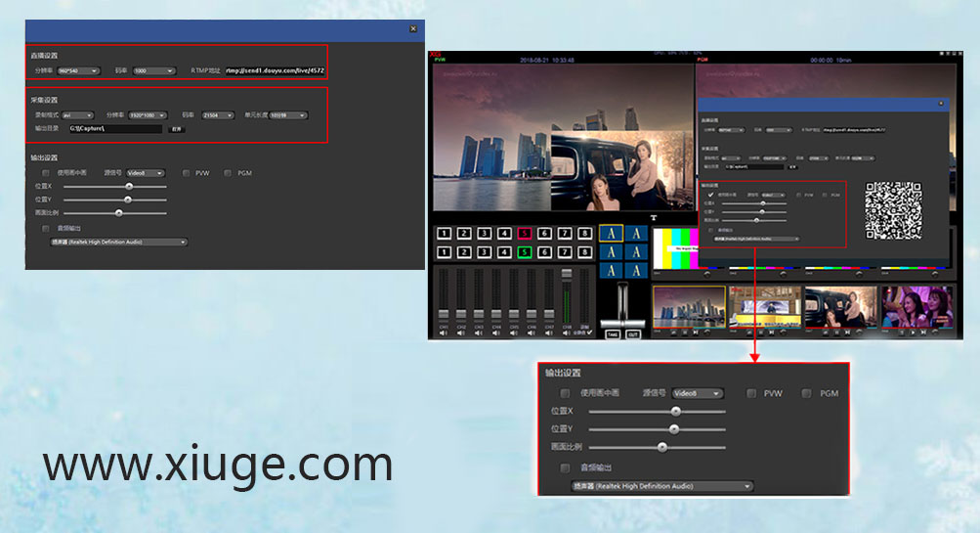
Task: Select the yellow-bordered A transition tile
Action: click(611, 233)
